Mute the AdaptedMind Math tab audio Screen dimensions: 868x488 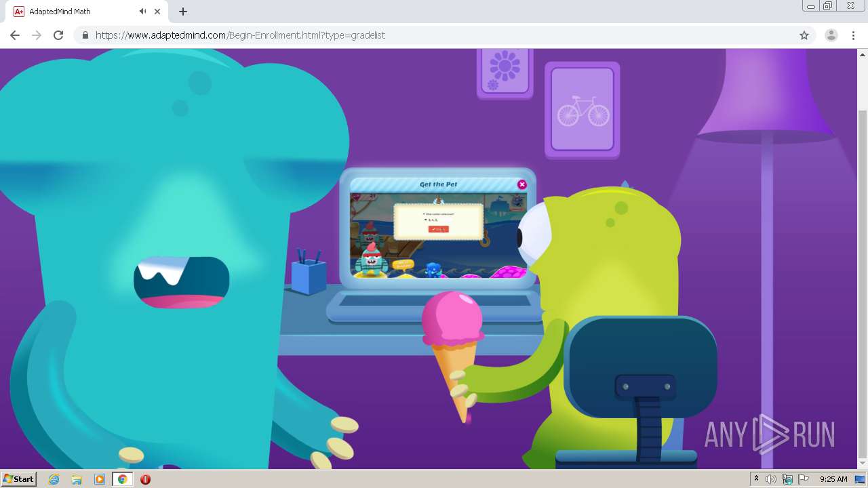coord(142,12)
